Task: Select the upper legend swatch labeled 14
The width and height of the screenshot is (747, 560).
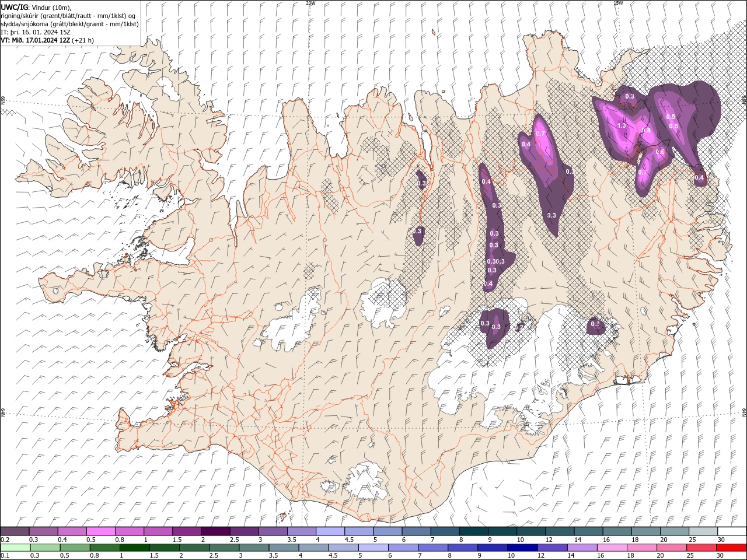Action: [588, 531]
